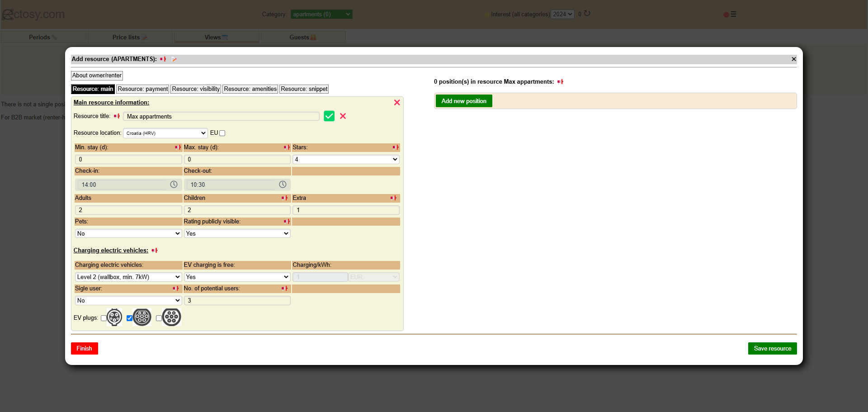Image resolution: width=868 pixels, height=412 pixels.
Task: Click the No. of potential users field
Action: coord(237,300)
